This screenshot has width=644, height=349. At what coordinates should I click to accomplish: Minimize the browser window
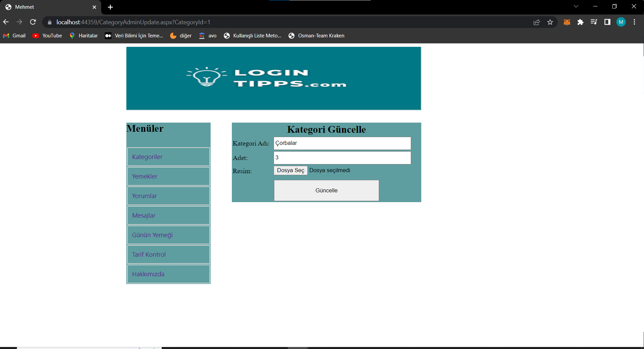(x=595, y=6)
